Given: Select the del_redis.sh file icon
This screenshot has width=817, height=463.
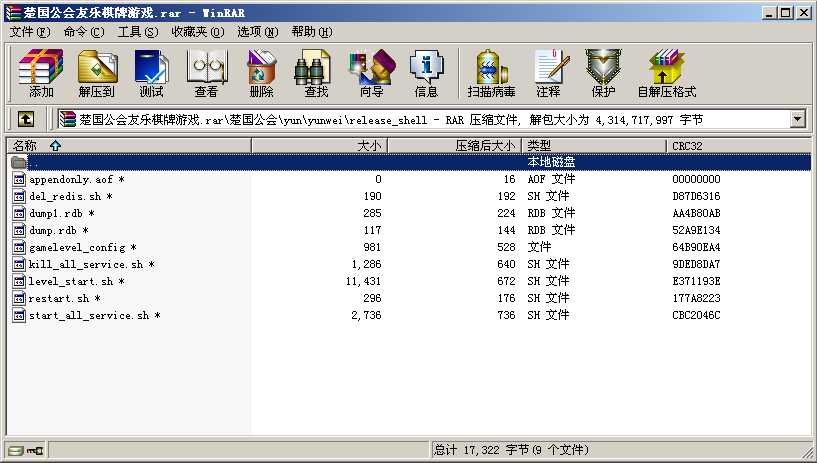Looking at the screenshot, I should tap(19, 196).
